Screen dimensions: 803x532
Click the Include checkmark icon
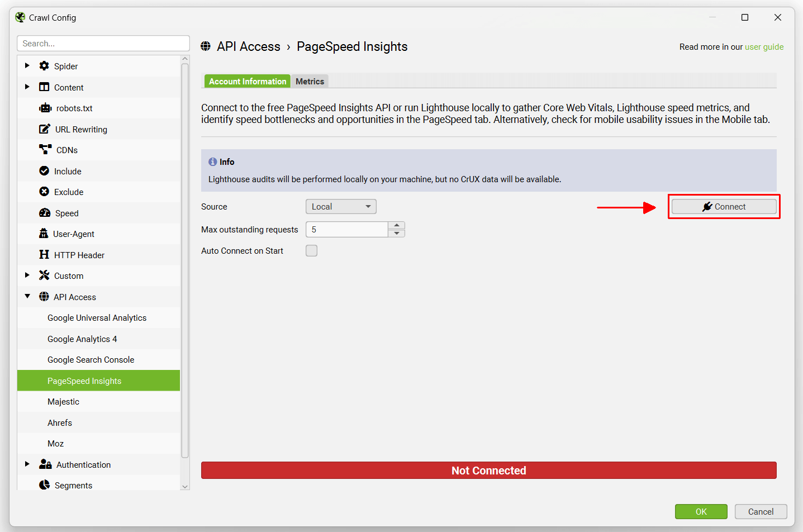(x=44, y=171)
